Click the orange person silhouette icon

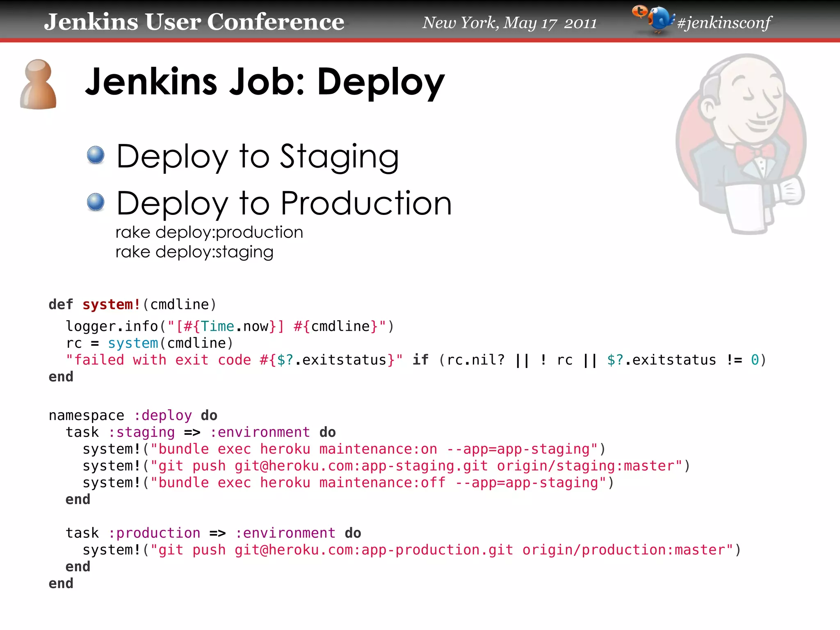click(x=38, y=84)
